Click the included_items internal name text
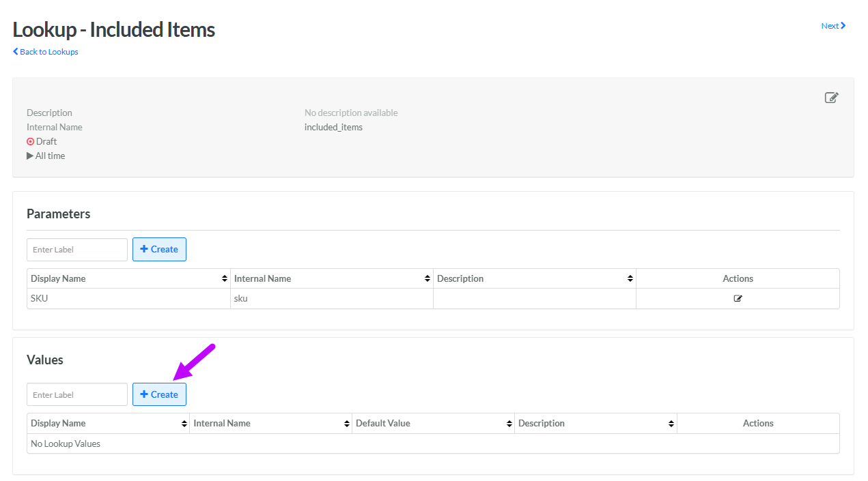 click(x=333, y=127)
